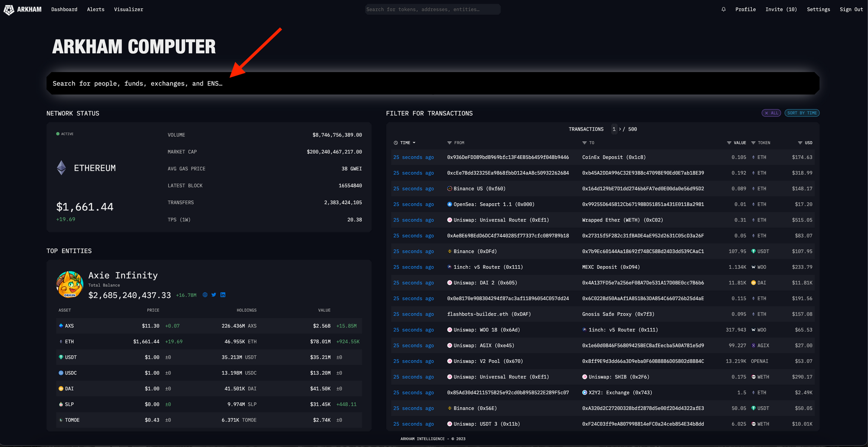Open the notifications bell
The width and height of the screenshot is (868, 447).
723,9
